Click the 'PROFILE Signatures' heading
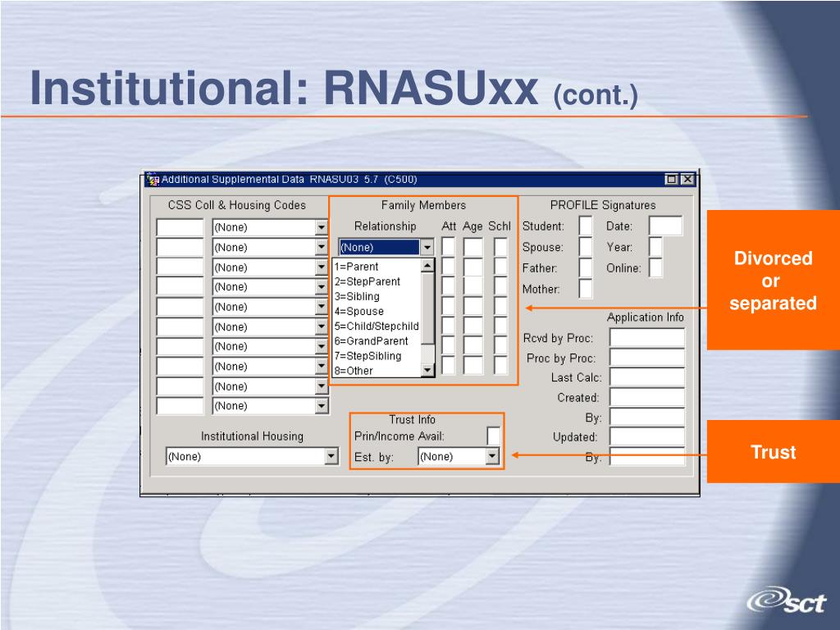Viewport: 840px width, 630px height. point(603,205)
